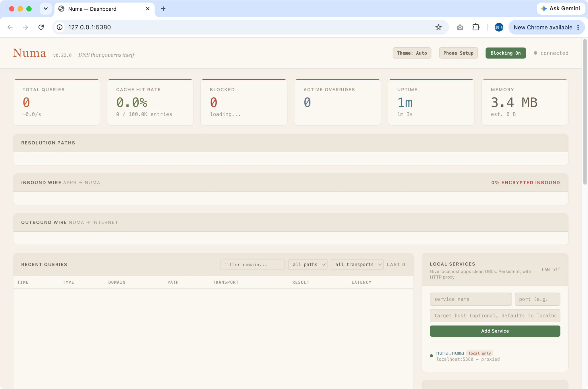The height and width of the screenshot is (389, 588).
Task: Go forward using the browser forward arrow
Action: point(26,27)
